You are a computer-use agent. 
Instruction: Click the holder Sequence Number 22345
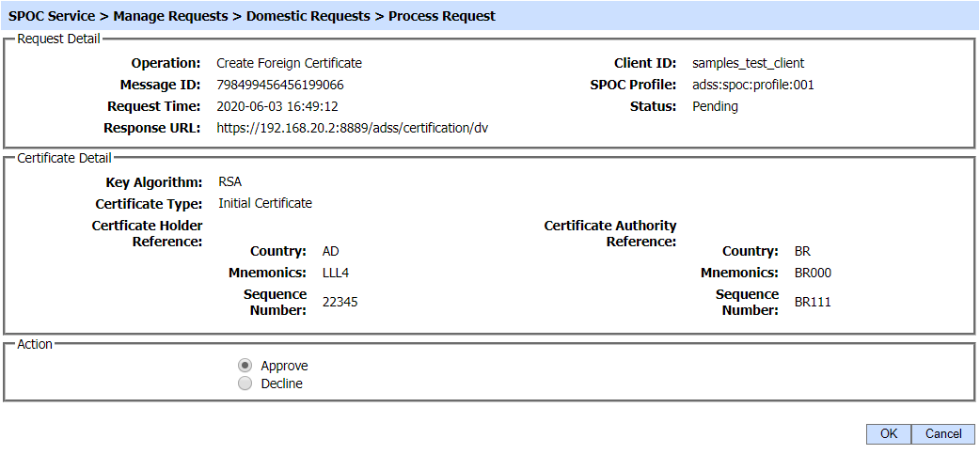click(x=340, y=302)
